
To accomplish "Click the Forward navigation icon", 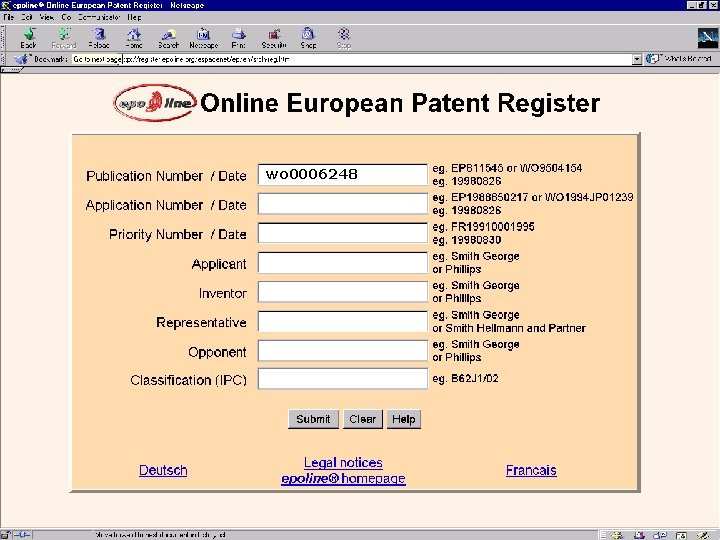I will coord(63,38).
